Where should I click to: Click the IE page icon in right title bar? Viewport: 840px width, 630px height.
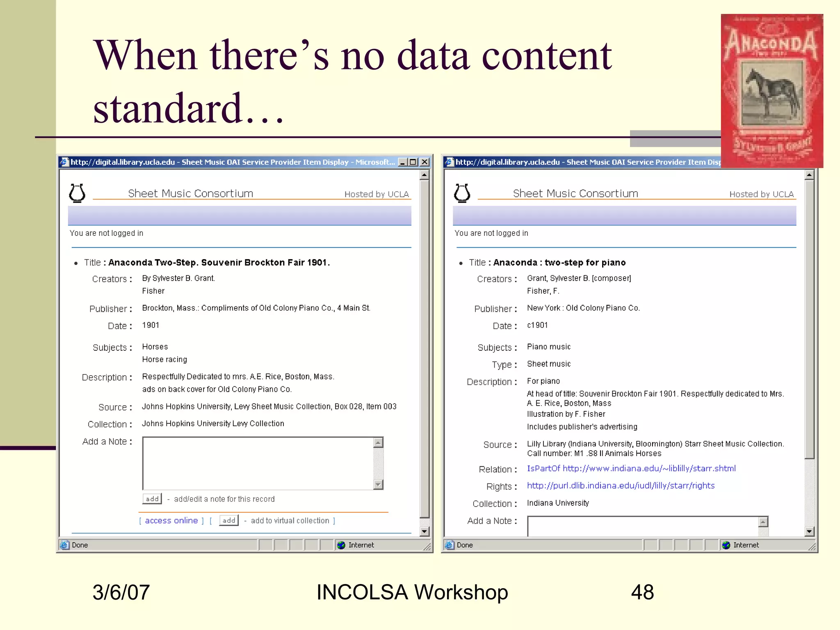tap(449, 162)
